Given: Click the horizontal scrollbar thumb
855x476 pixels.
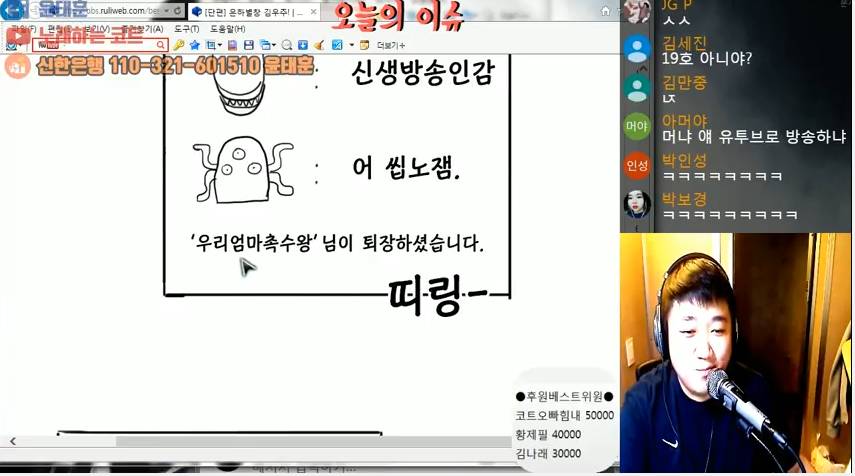Looking at the screenshot, I should (314, 441).
